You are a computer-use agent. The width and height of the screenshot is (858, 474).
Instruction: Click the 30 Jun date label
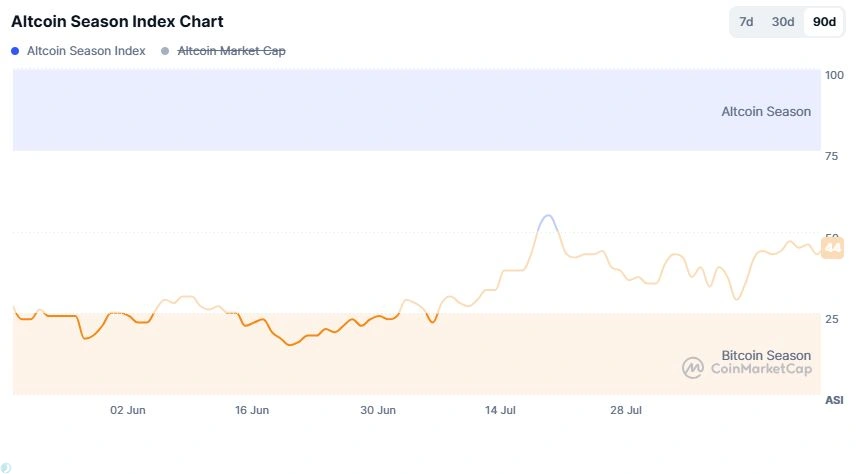coord(378,410)
